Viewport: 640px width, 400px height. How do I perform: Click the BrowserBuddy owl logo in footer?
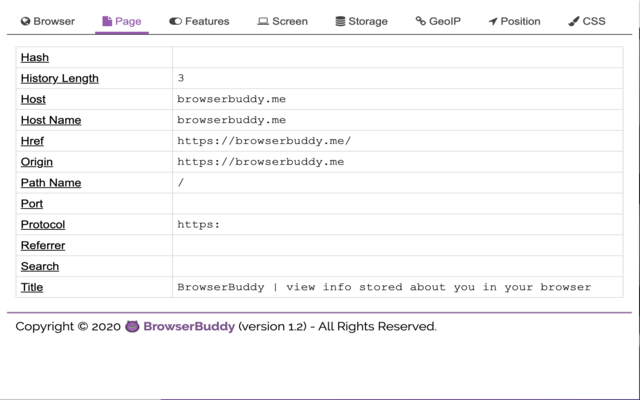click(132, 327)
